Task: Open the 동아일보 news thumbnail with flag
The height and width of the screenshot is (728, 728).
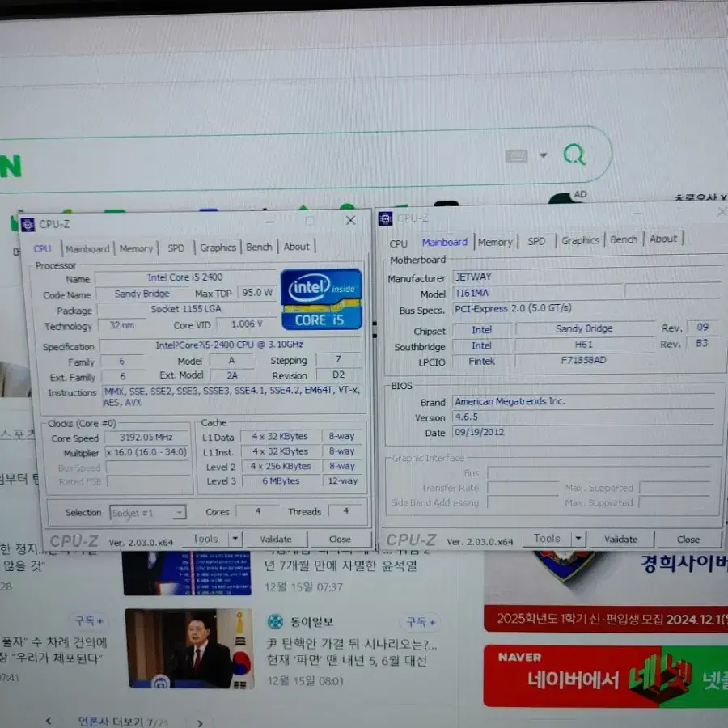Action: 190,649
